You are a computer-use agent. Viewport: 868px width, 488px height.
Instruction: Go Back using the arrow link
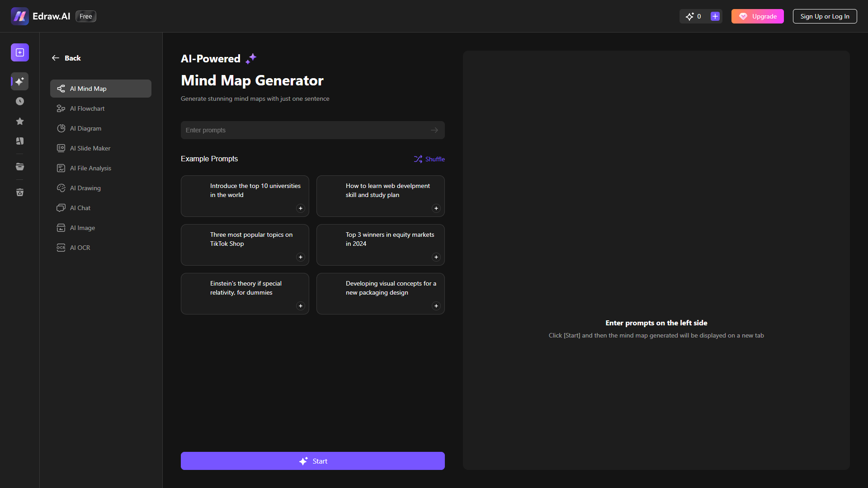(x=66, y=58)
